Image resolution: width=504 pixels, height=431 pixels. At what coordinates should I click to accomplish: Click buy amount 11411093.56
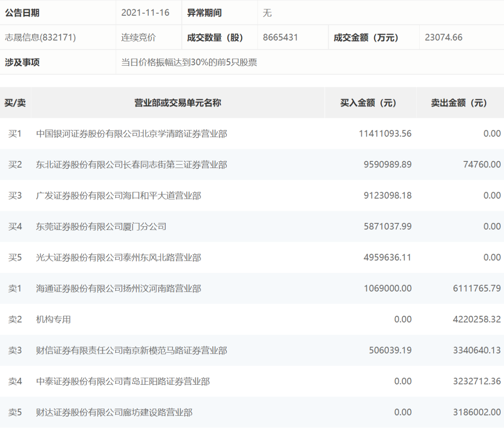[x=385, y=133]
